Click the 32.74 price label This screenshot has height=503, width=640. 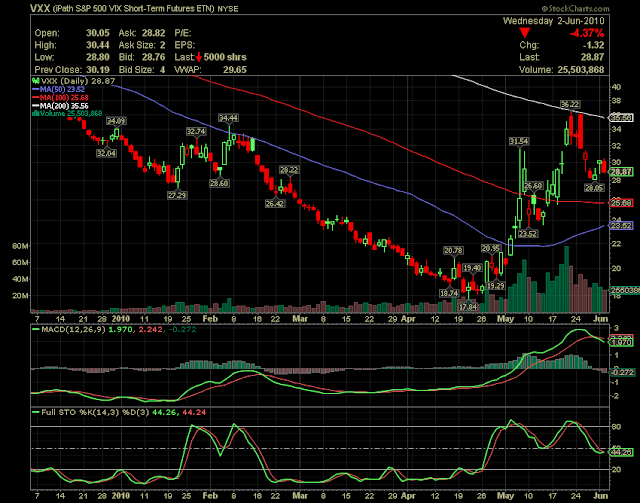[196, 131]
